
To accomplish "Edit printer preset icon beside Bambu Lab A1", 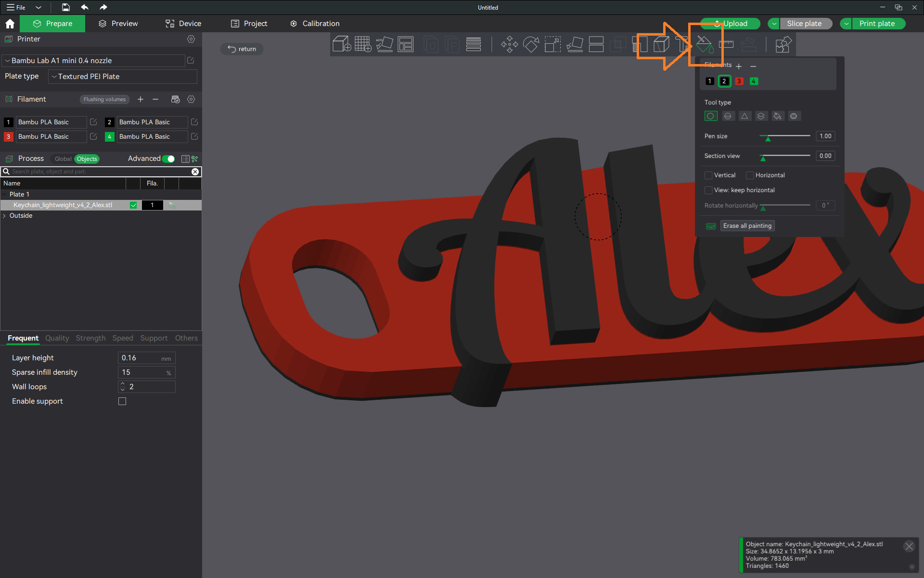I will (191, 60).
